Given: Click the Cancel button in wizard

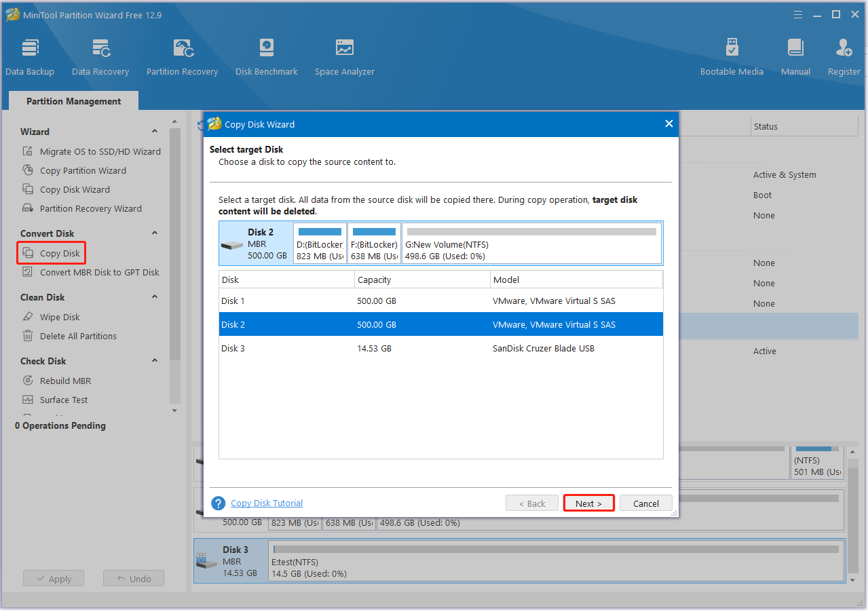Looking at the screenshot, I should [646, 503].
